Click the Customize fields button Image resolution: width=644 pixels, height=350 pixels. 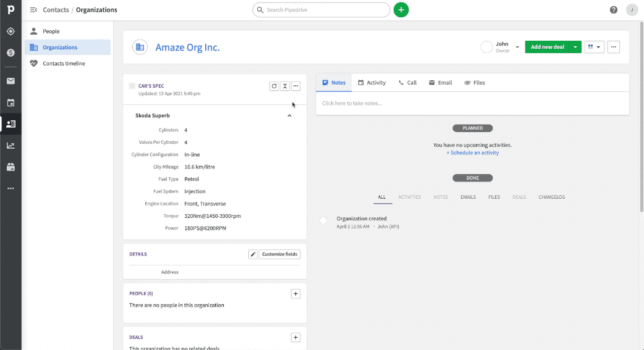[x=279, y=254]
